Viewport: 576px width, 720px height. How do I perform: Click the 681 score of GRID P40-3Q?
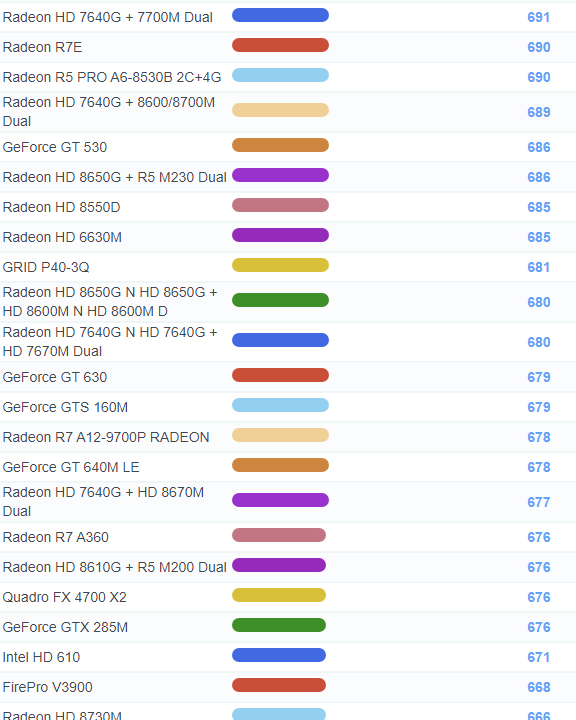coord(539,267)
